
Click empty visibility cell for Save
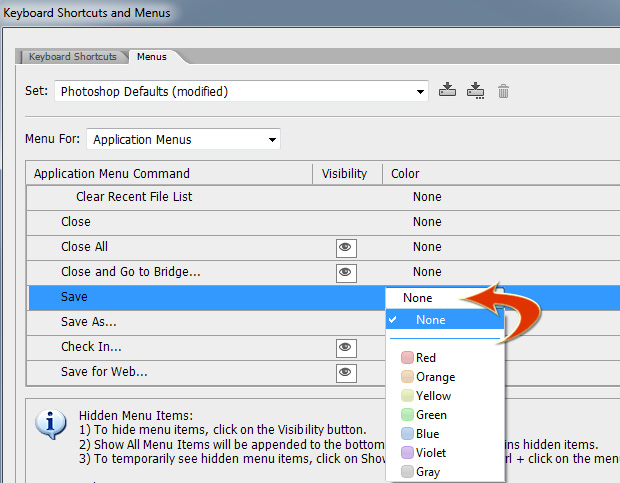(346, 298)
